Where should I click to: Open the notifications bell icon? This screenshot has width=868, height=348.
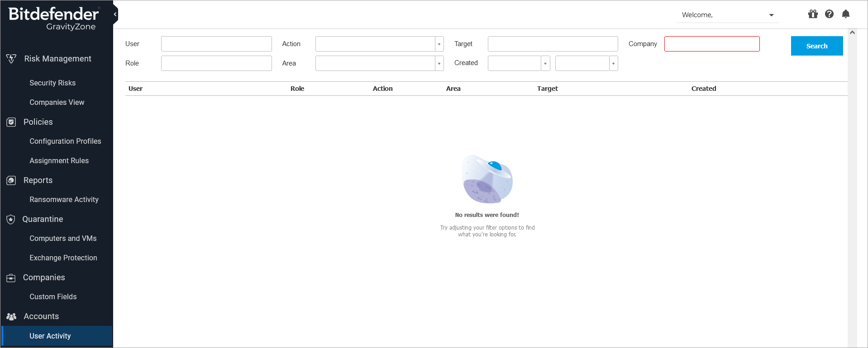[x=845, y=14]
